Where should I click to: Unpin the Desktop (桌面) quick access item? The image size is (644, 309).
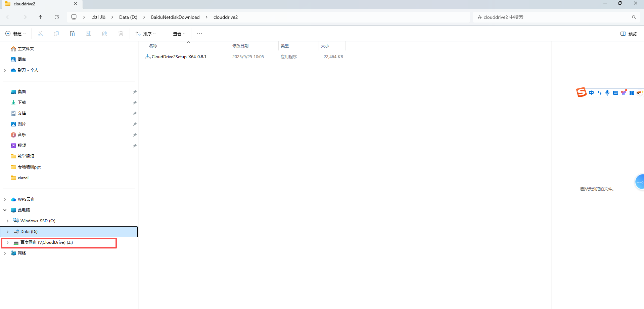pos(135,92)
